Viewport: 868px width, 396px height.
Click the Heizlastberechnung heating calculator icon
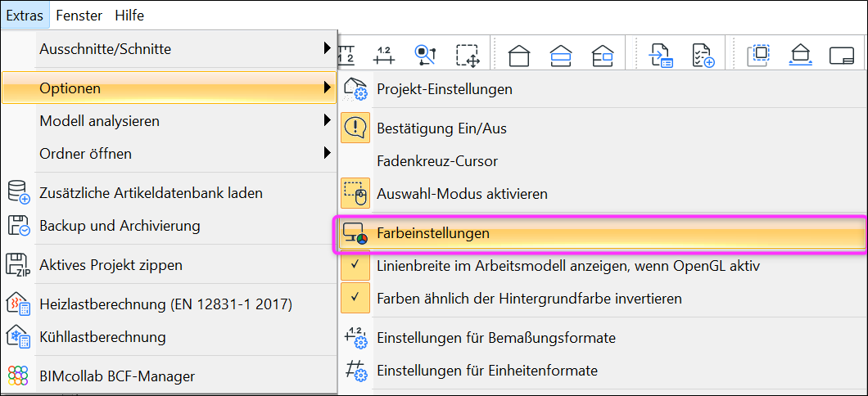pyautogui.click(x=18, y=304)
